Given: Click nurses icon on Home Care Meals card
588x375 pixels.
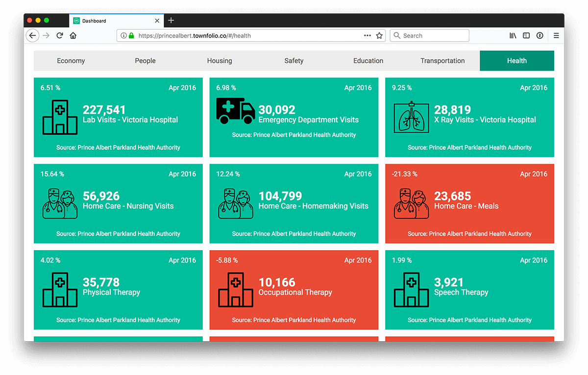Looking at the screenshot, I should tap(411, 203).
